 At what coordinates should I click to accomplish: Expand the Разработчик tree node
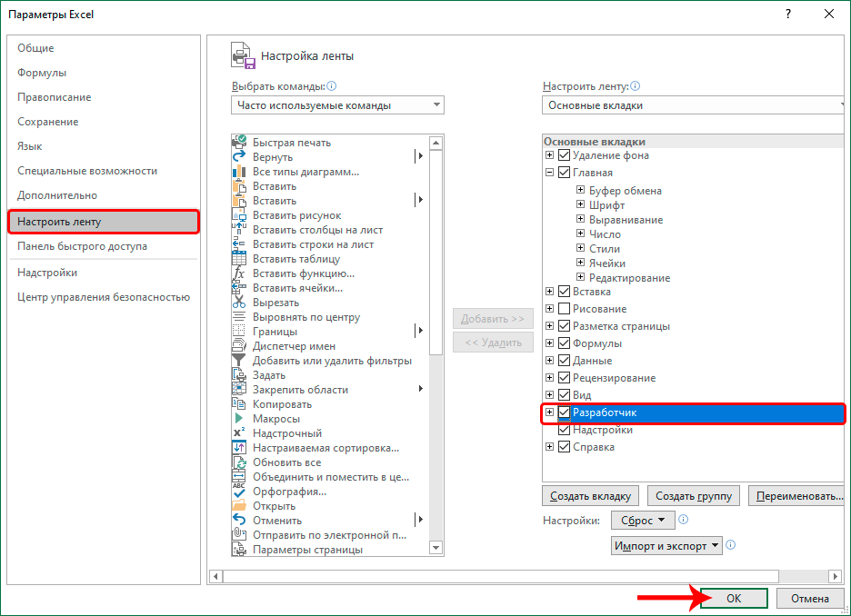(x=549, y=412)
